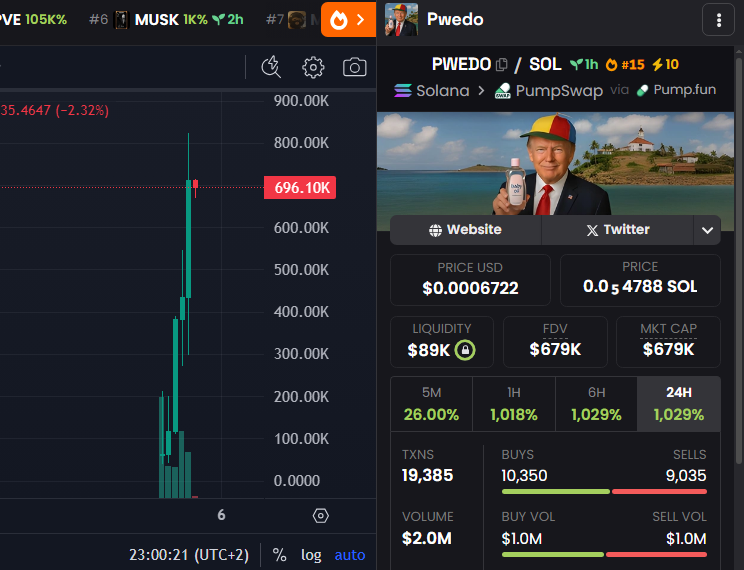The width and height of the screenshot is (744, 570).
Task: Select the 5M timeframe tab
Action: click(431, 404)
